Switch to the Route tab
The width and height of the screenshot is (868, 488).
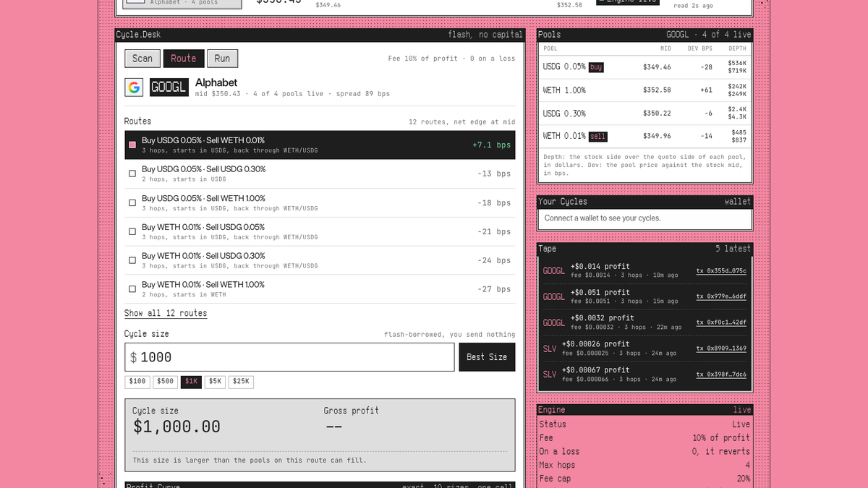tap(184, 59)
